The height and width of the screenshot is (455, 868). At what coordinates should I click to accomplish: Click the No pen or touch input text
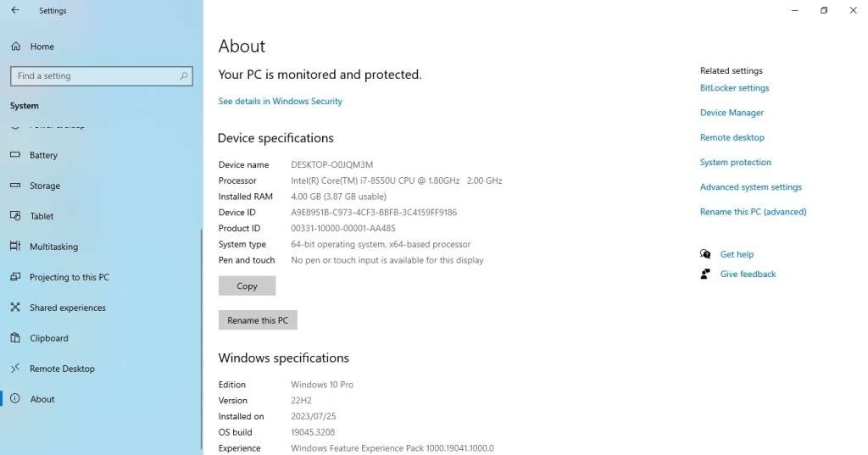[387, 260]
